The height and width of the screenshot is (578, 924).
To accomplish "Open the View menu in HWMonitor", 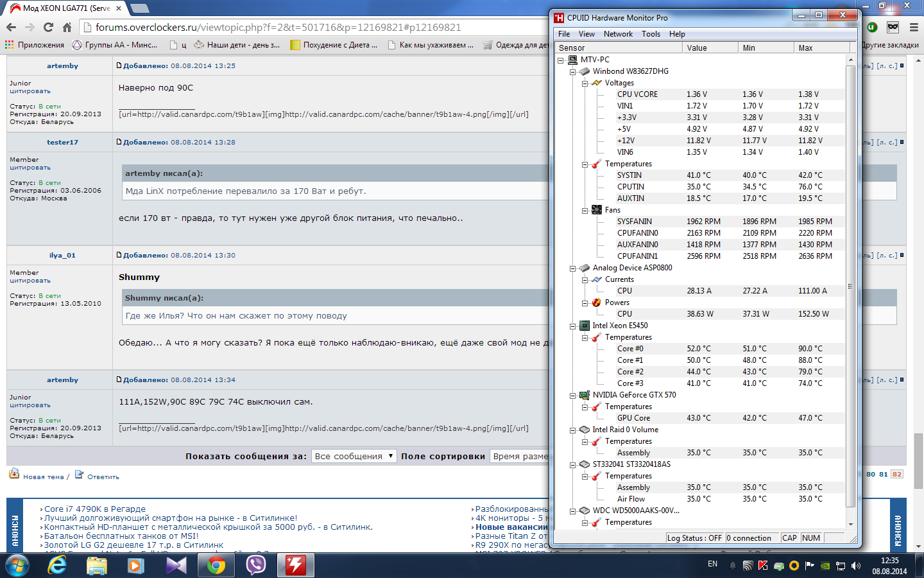I will [x=586, y=34].
